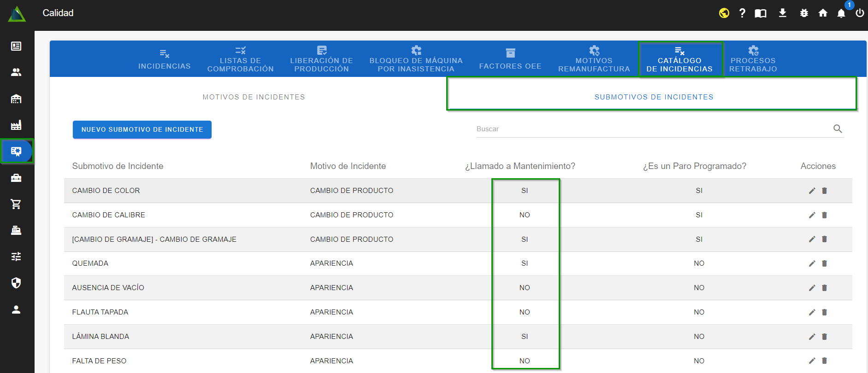
Task: Open the users group sidebar icon
Action: coord(16,72)
